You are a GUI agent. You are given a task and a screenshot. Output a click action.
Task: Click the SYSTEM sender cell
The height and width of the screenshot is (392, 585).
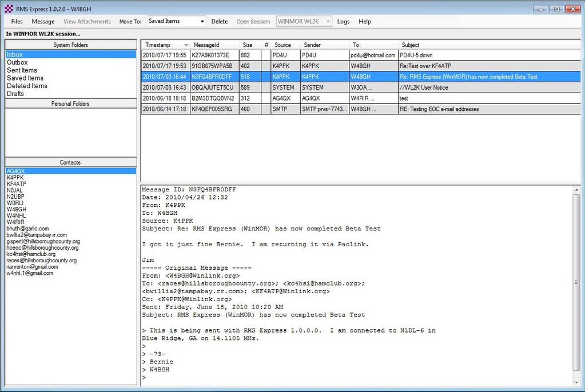coord(325,87)
